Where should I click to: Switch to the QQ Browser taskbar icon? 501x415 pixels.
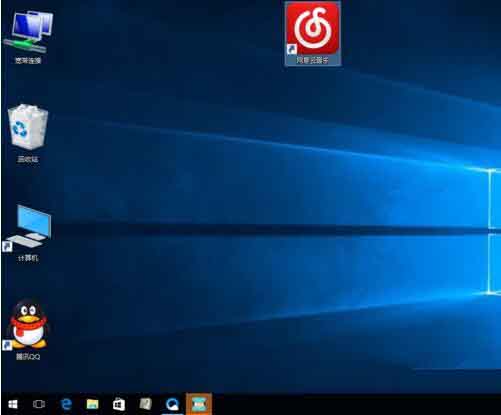click(x=172, y=404)
